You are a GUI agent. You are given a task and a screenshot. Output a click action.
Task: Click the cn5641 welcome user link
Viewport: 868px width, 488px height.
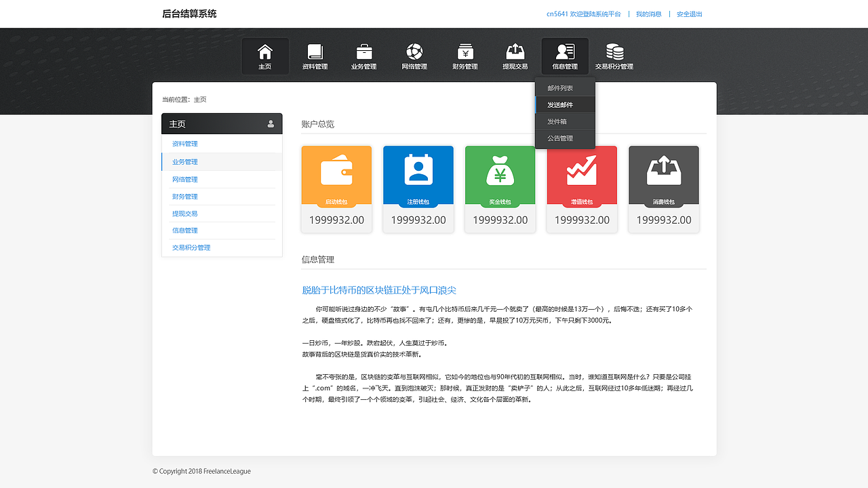point(584,14)
